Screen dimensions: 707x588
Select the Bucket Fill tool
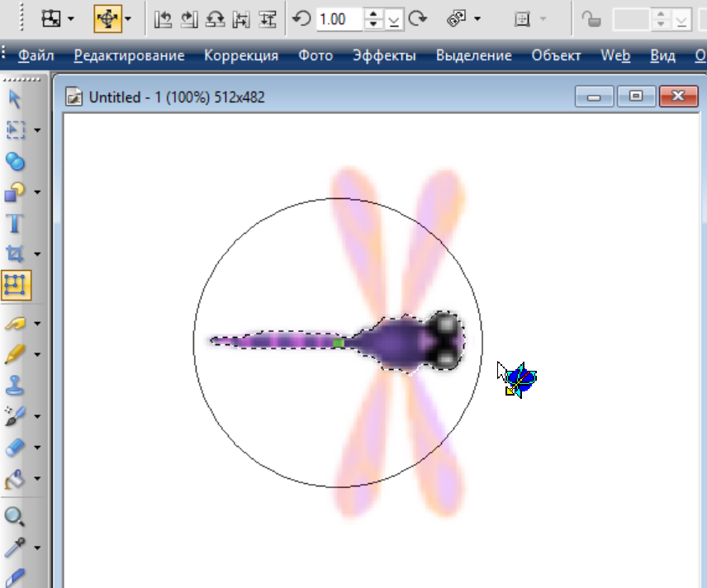point(15,478)
